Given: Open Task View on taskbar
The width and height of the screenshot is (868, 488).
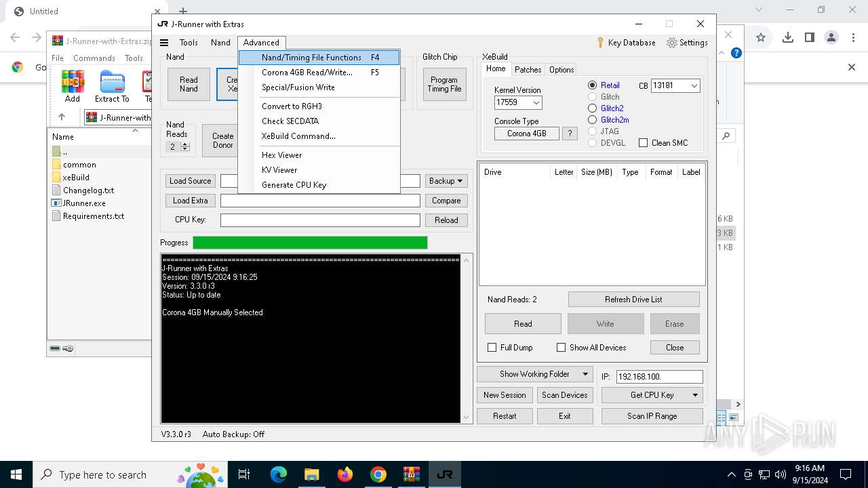Looking at the screenshot, I should point(244,474).
